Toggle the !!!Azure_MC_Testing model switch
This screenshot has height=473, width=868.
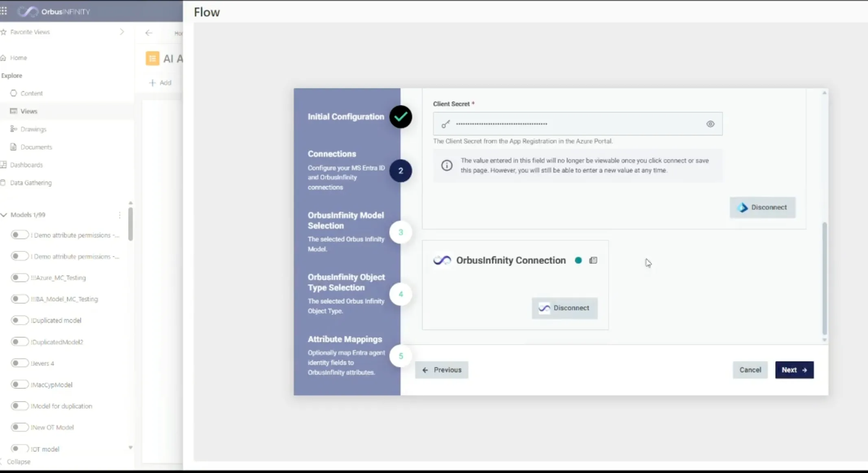20,278
